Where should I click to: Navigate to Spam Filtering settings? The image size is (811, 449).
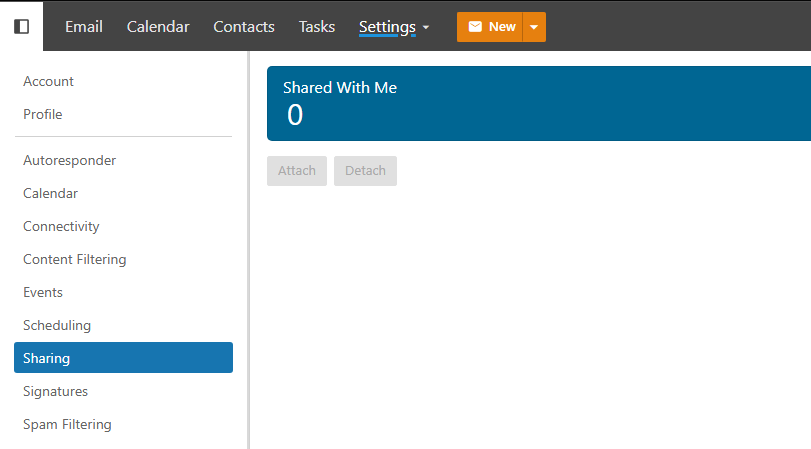[x=68, y=424]
